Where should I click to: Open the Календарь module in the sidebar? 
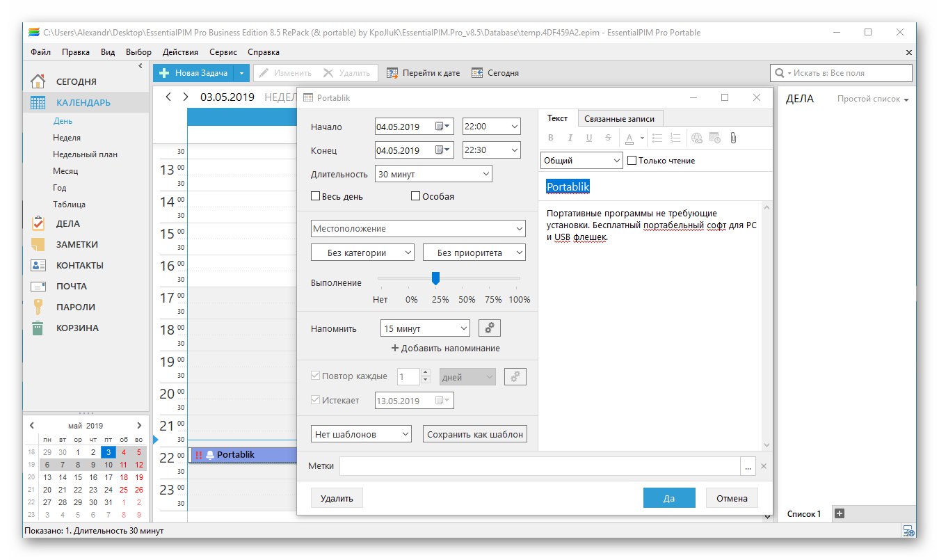click(86, 102)
